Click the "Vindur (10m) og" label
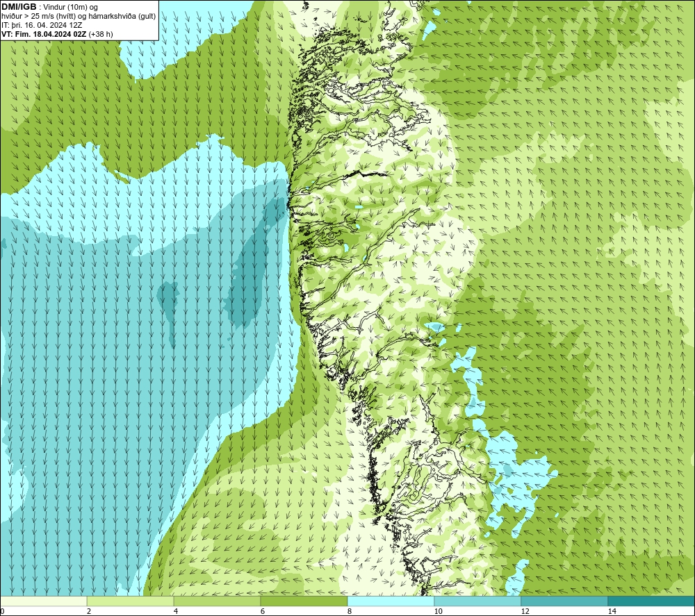This screenshot has width=695, height=616. [72, 8]
